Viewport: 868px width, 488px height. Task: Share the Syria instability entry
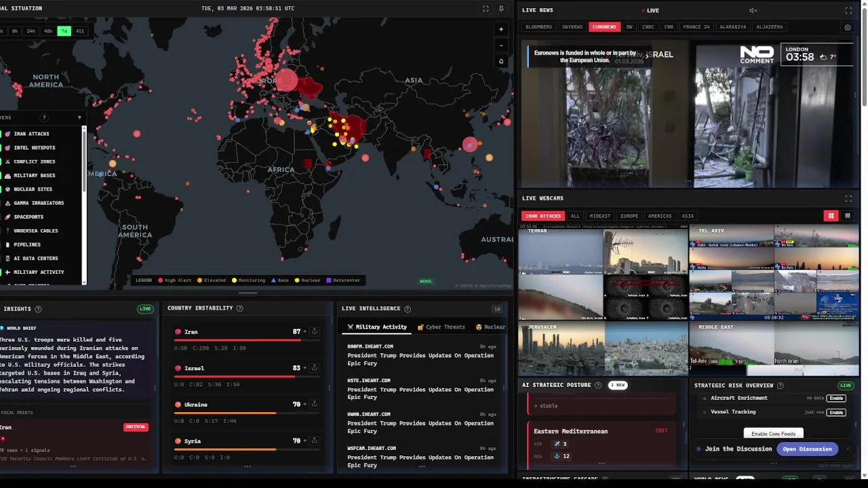[x=315, y=441]
